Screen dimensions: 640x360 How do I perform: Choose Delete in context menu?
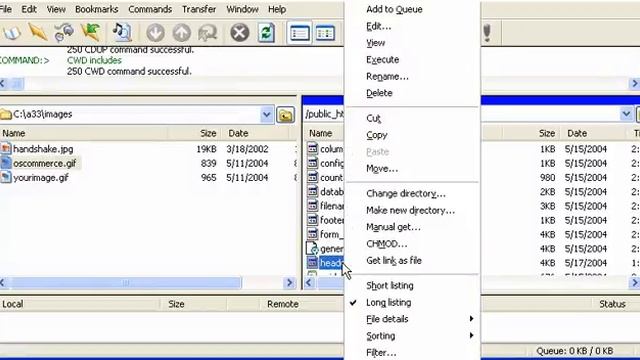(x=379, y=93)
